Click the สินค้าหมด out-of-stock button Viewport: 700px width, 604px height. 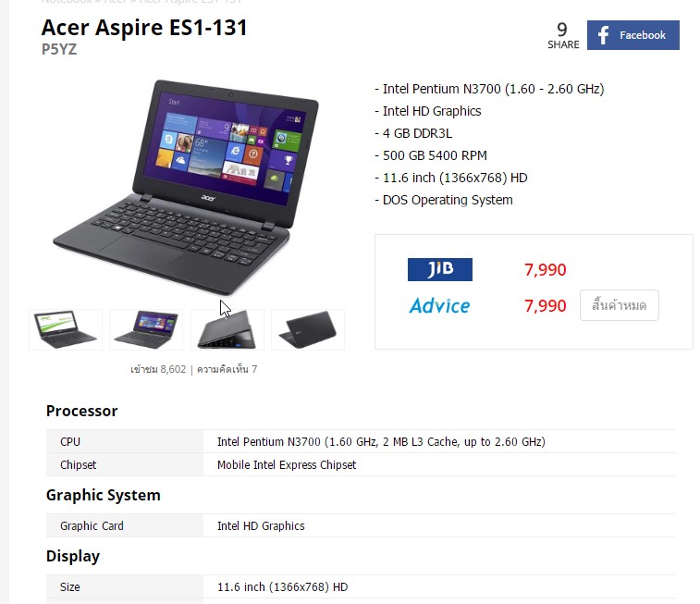pos(620,305)
